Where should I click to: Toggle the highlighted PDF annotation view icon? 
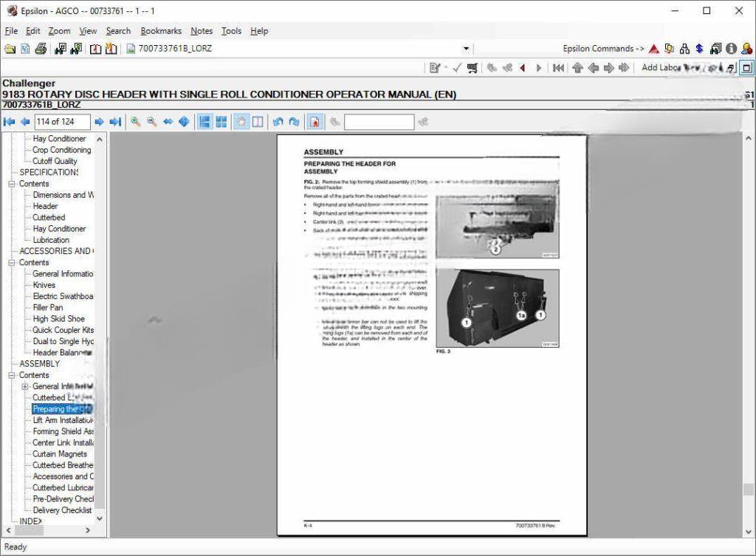315,121
